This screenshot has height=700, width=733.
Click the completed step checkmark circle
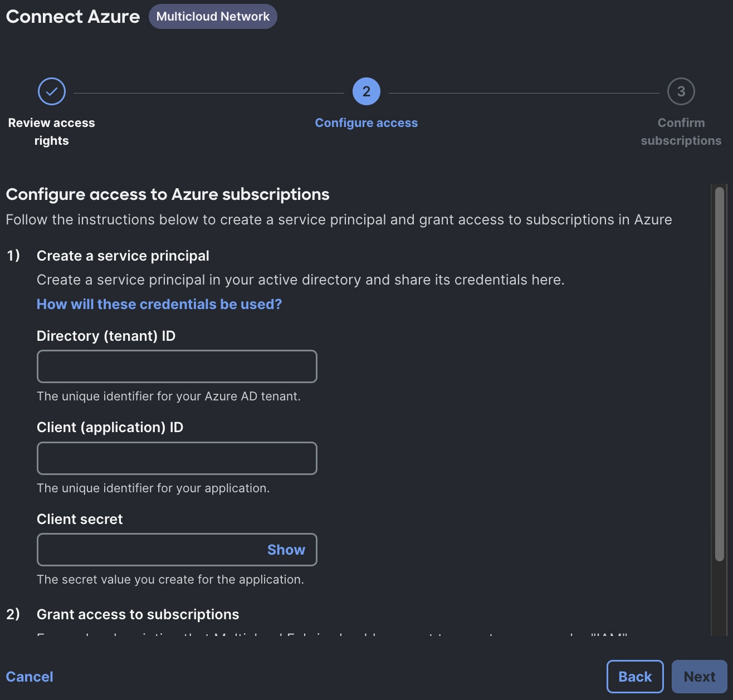(x=52, y=91)
